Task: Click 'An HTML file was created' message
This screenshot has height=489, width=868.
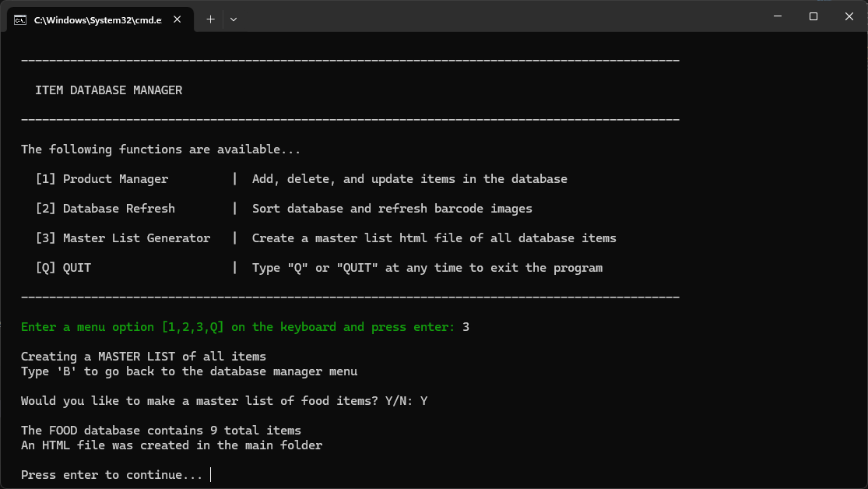Action: tap(171, 445)
